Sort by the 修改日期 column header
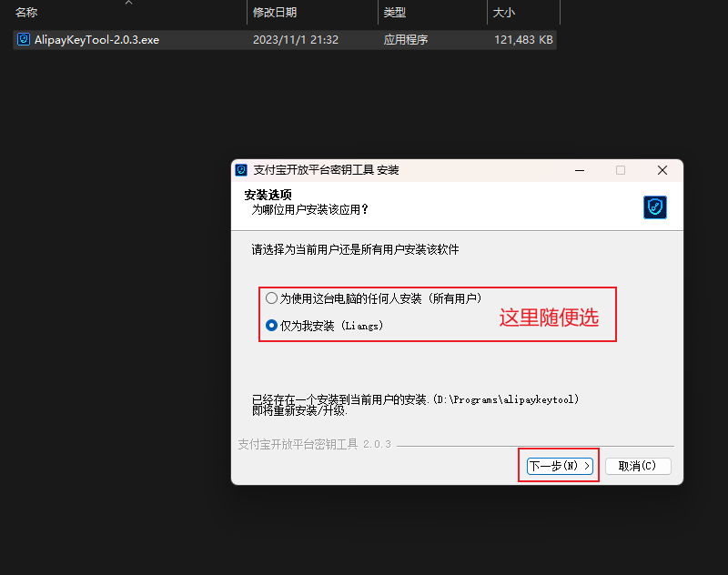The image size is (728, 575). [x=275, y=13]
